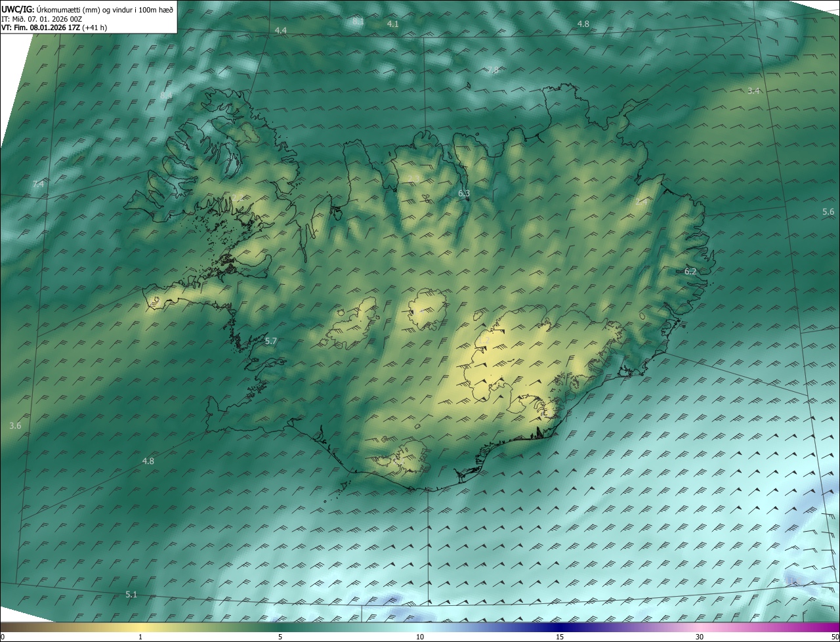Click the 7.8 value label on the map

[493, 70]
